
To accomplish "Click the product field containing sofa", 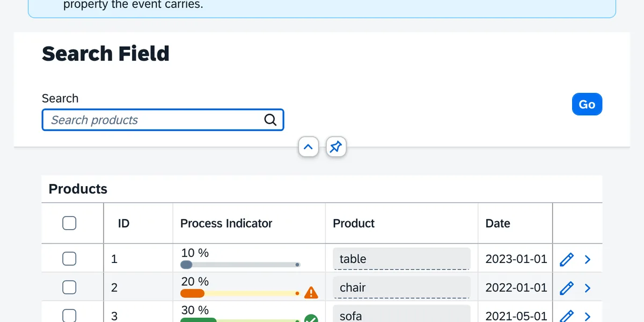I will [x=401, y=314].
